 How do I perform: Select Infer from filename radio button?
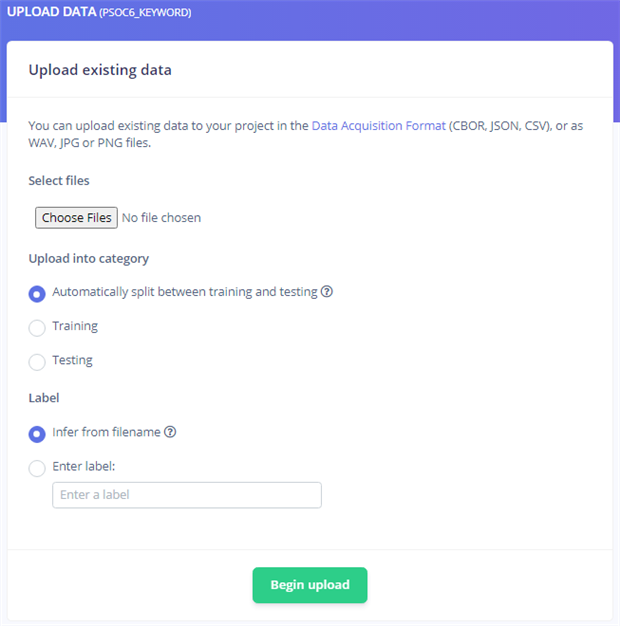coord(37,433)
